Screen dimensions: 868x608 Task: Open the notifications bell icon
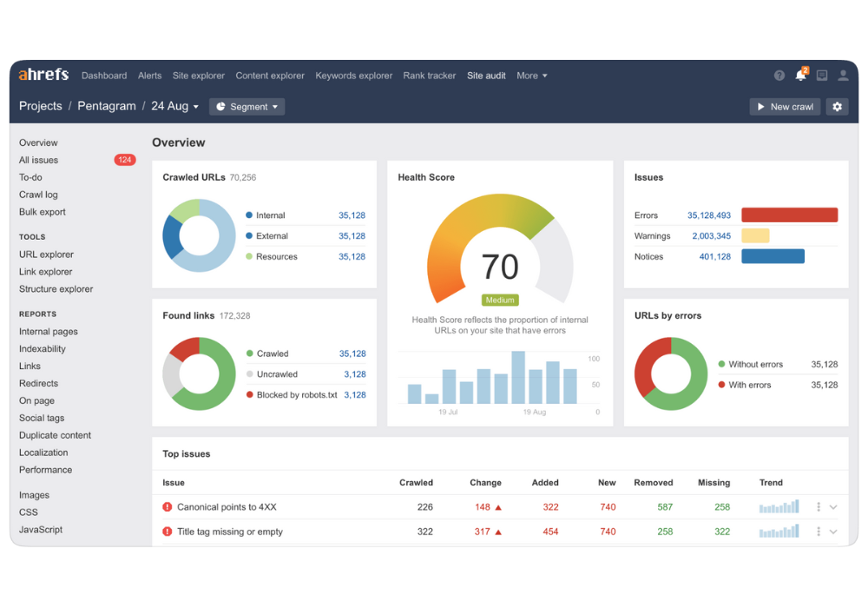[800, 76]
